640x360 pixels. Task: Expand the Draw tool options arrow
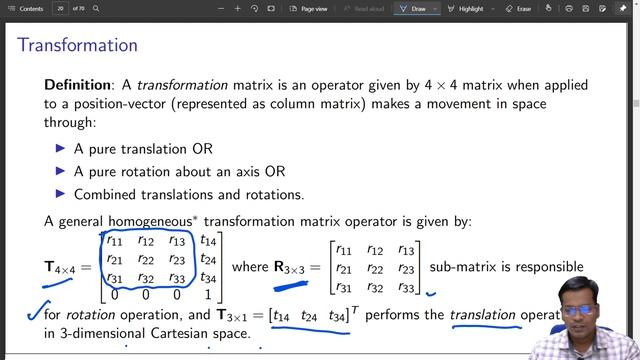coord(435,9)
